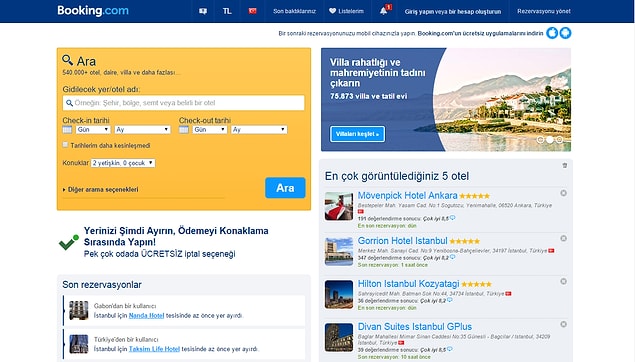
Task: Open the Konuklar guests dropdown
Action: (x=123, y=163)
